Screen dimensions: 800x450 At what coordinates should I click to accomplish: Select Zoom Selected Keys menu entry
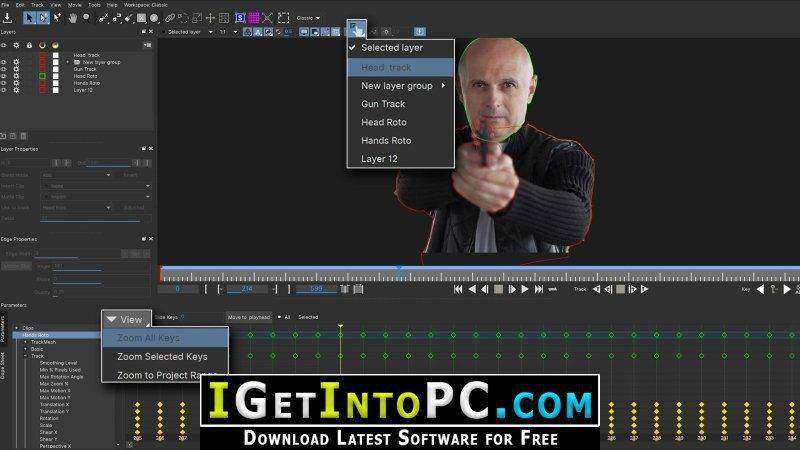(x=162, y=356)
